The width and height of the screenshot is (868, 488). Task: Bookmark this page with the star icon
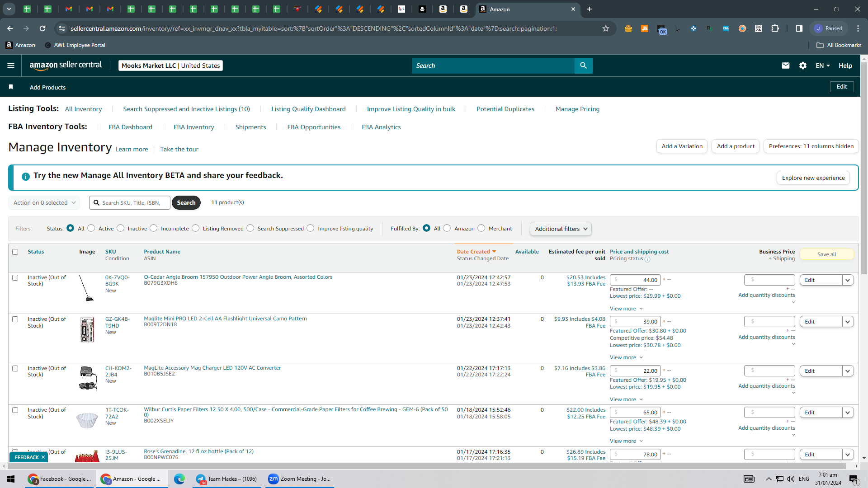[x=606, y=28]
